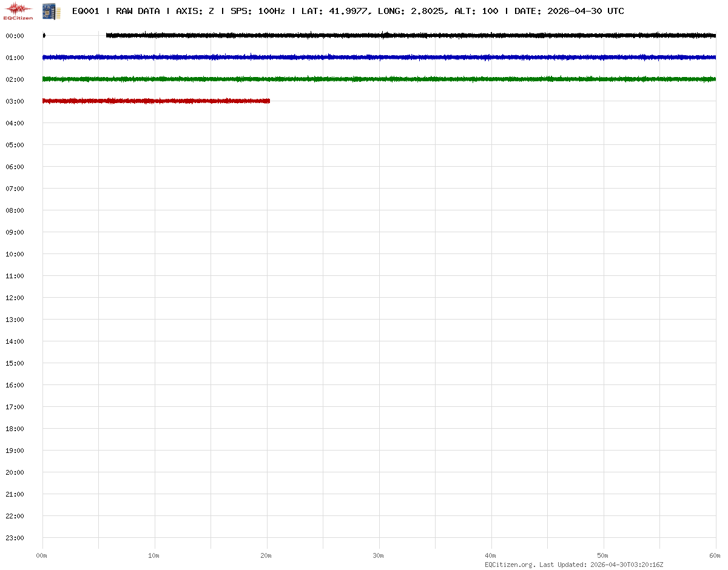This screenshot has height=570, width=728.
Task: Click the 60m minute axis label
Action: point(715,555)
